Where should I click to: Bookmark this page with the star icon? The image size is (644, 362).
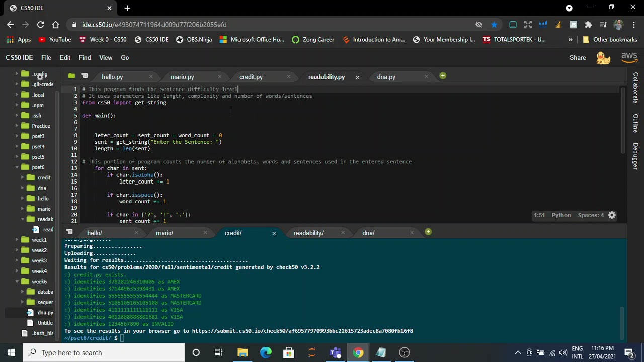pyautogui.click(x=494, y=24)
